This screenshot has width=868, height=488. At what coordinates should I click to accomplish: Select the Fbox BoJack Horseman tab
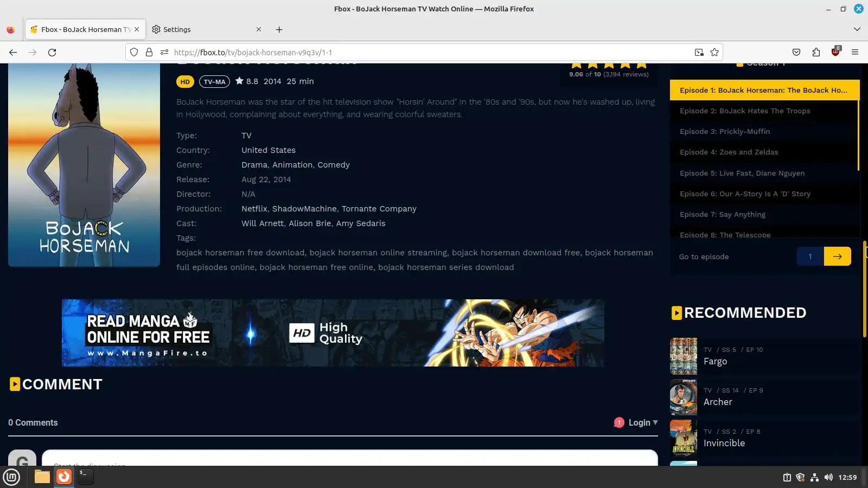click(x=85, y=29)
